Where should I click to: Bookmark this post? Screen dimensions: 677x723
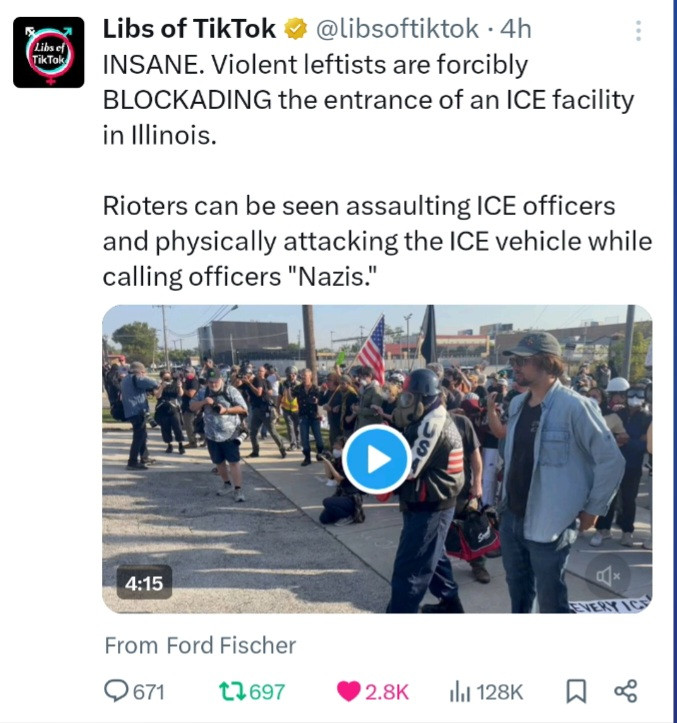point(576,691)
